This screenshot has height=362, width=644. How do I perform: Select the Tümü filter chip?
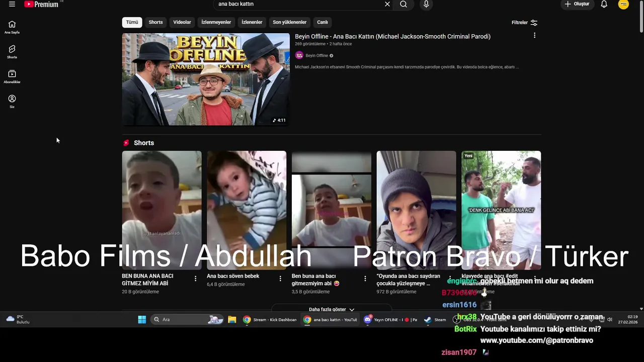pyautogui.click(x=132, y=22)
